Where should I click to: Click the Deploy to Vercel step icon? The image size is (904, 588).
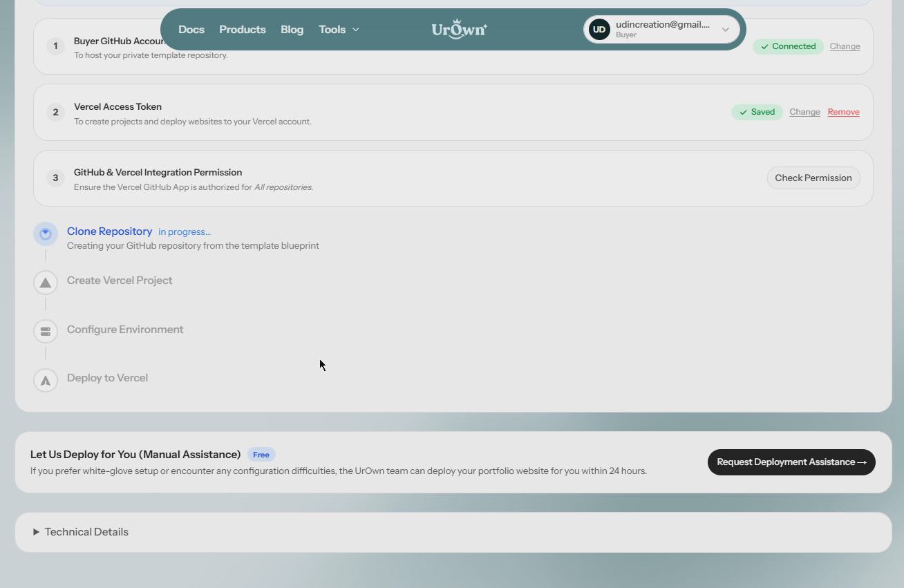pos(46,380)
